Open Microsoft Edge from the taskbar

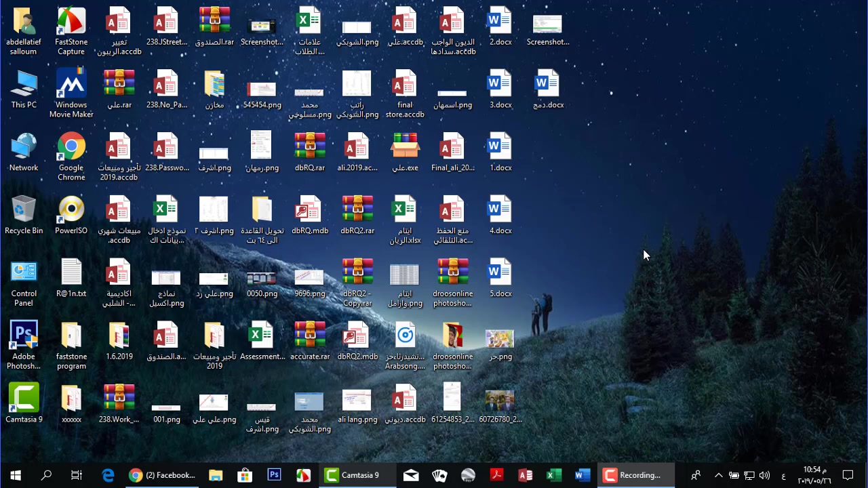(x=108, y=475)
